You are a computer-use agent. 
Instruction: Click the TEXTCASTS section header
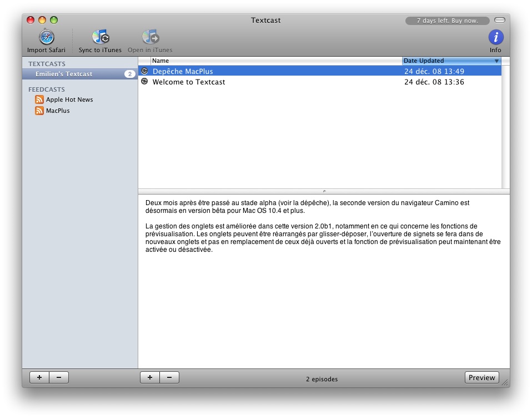click(x=47, y=64)
